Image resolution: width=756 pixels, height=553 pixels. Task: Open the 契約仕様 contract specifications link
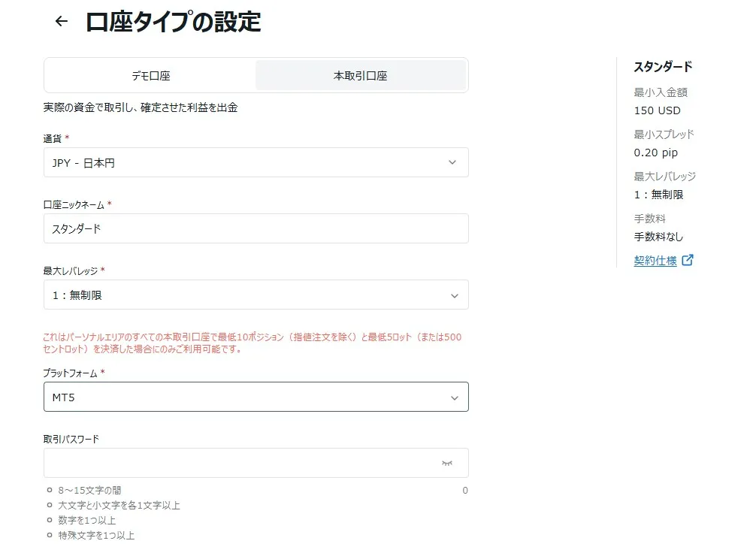[x=655, y=261]
